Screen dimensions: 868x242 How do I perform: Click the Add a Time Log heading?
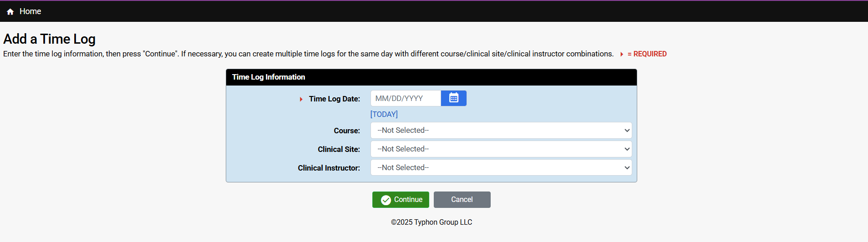point(49,39)
